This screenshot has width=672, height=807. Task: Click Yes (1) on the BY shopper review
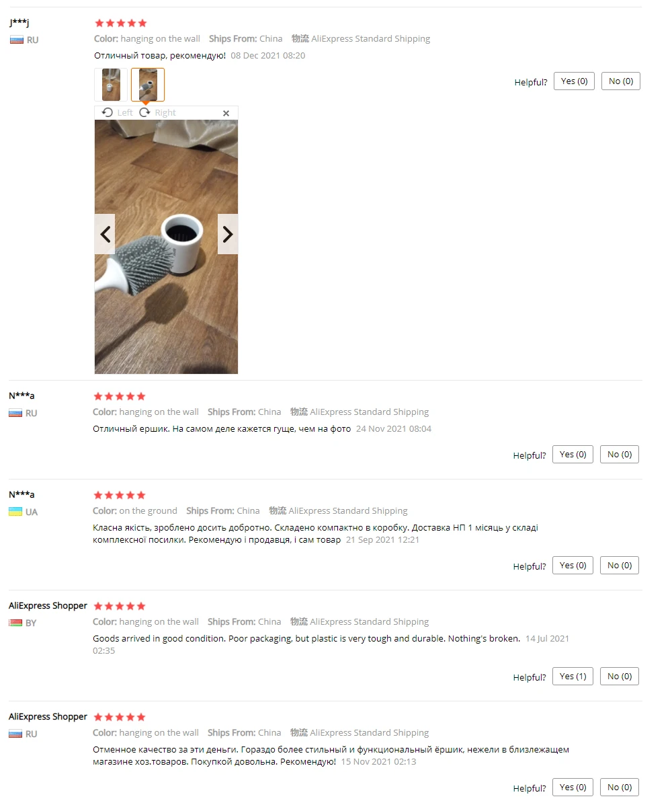pyautogui.click(x=573, y=677)
